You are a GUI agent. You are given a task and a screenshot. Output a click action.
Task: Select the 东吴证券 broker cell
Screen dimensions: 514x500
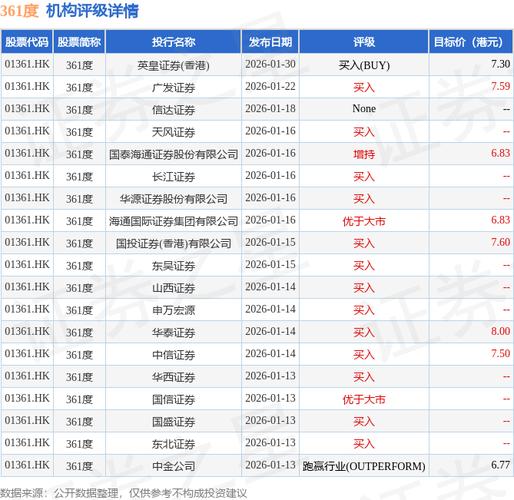coord(173,266)
